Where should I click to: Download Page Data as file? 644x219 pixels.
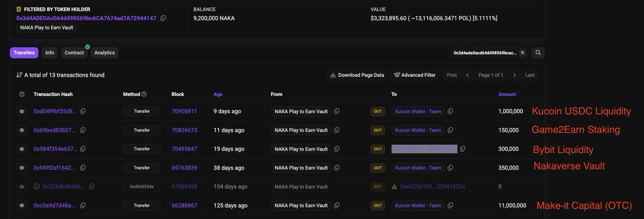tap(357, 75)
